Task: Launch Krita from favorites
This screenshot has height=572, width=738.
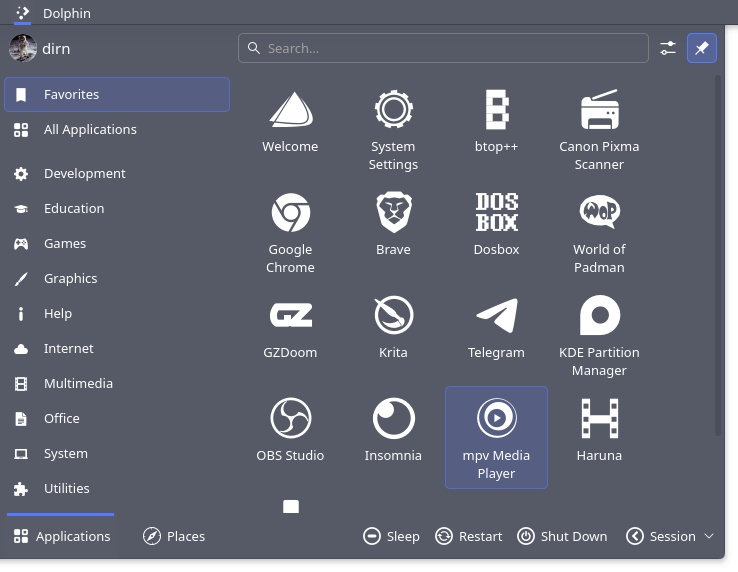Action: click(393, 325)
